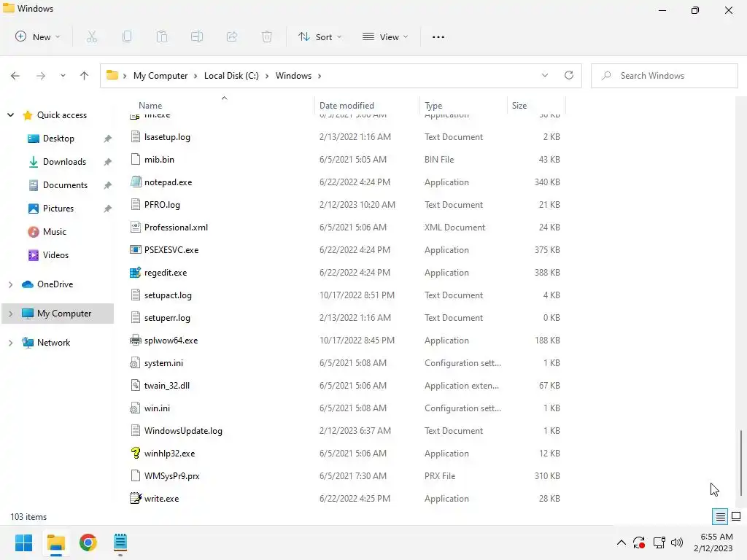Sort by Type column header

click(x=433, y=106)
